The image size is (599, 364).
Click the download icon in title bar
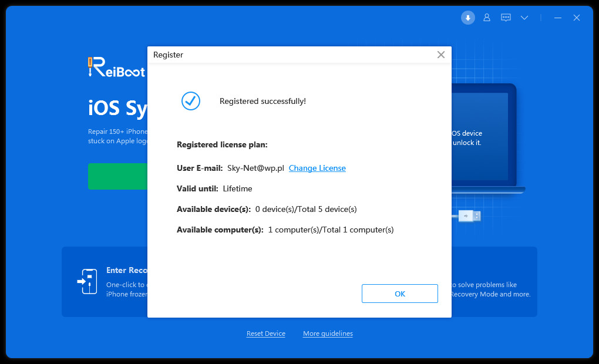[x=467, y=18]
